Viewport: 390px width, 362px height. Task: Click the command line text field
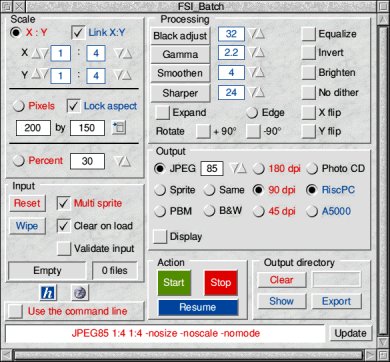pos(165,333)
